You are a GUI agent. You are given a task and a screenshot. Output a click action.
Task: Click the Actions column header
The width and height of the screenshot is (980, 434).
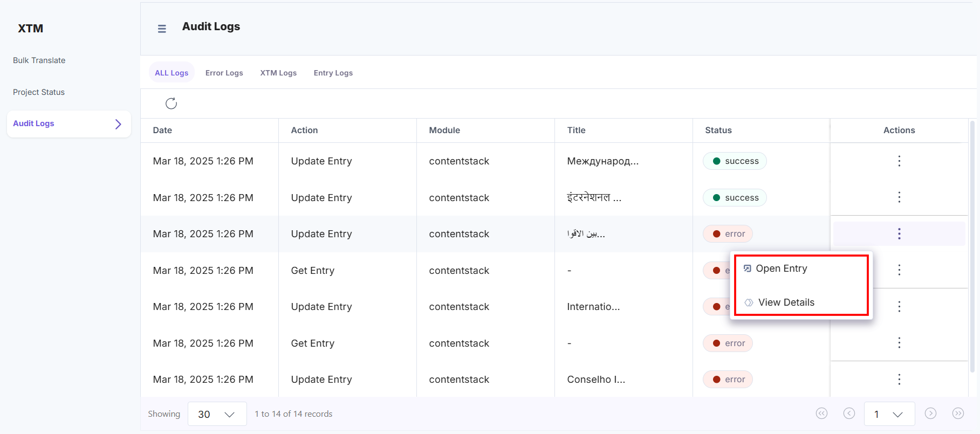click(x=899, y=130)
